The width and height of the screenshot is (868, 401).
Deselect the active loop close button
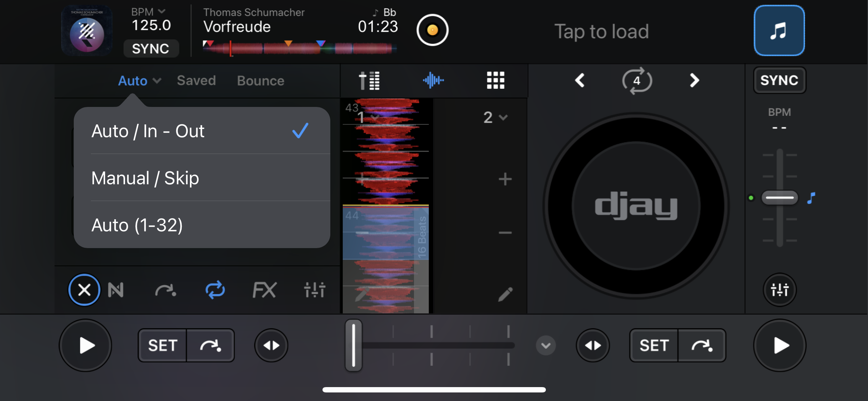coord(84,290)
